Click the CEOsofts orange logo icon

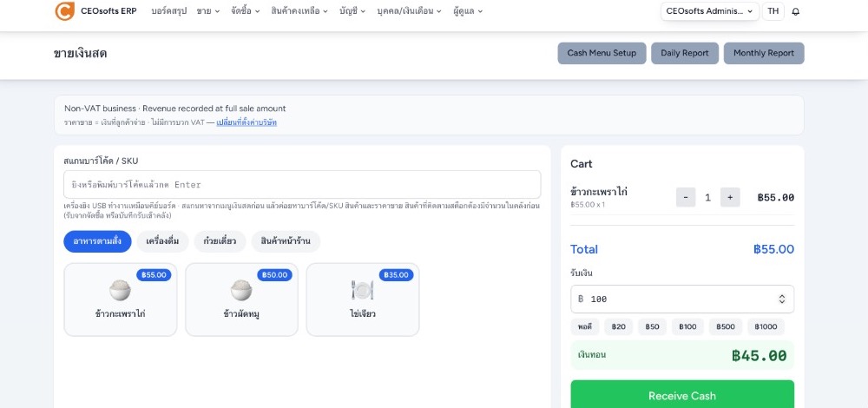pyautogui.click(x=65, y=11)
